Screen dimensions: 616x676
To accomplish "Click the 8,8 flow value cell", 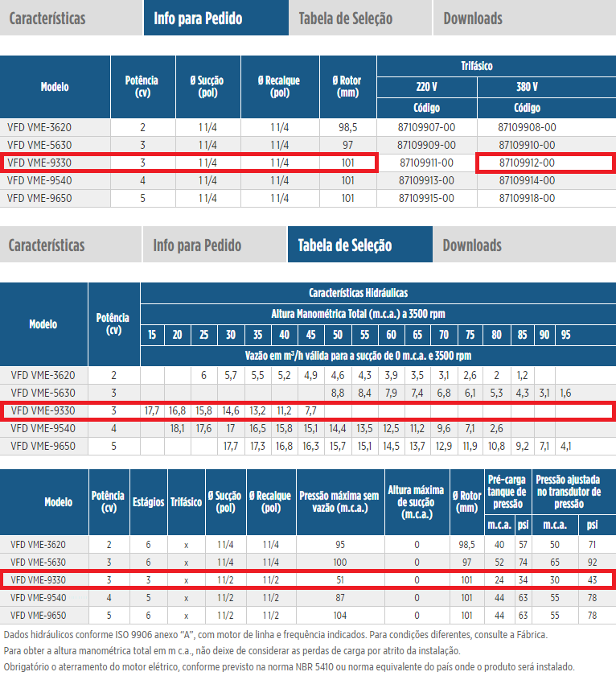I will 338,393.
